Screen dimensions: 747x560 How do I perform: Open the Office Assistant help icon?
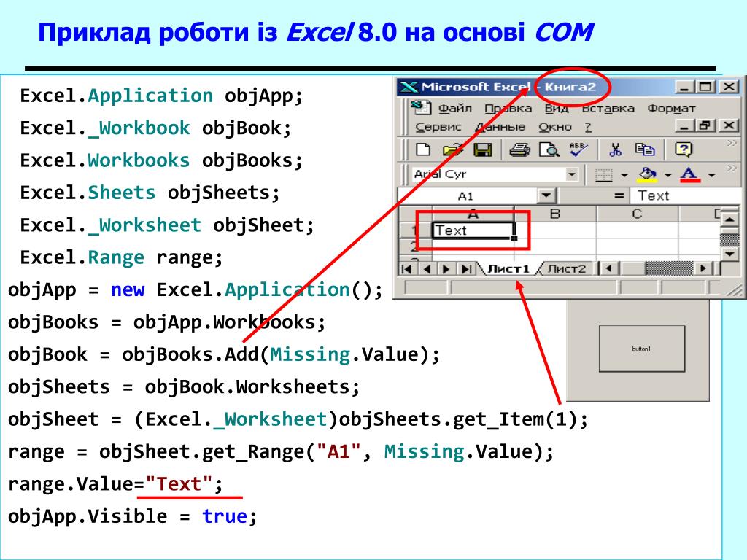683,149
